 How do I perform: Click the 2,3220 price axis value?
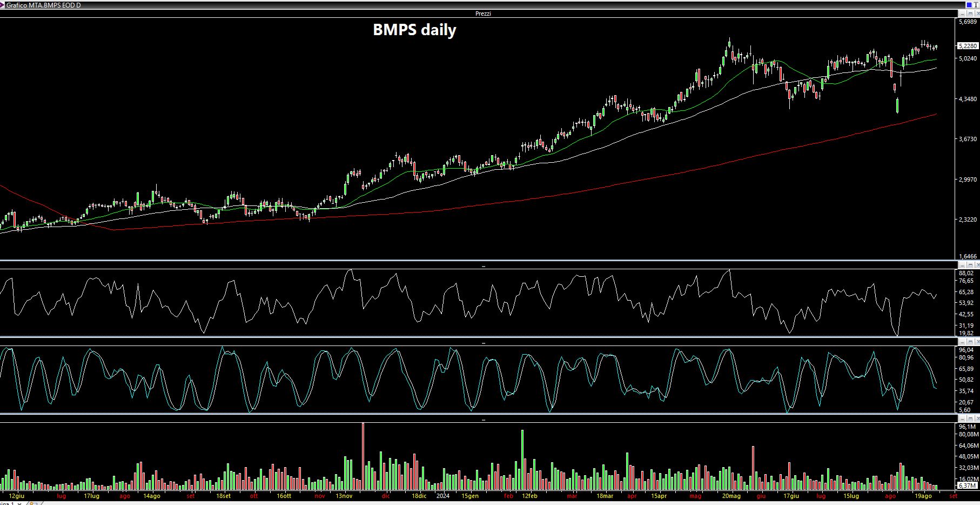pyautogui.click(x=968, y=220)
